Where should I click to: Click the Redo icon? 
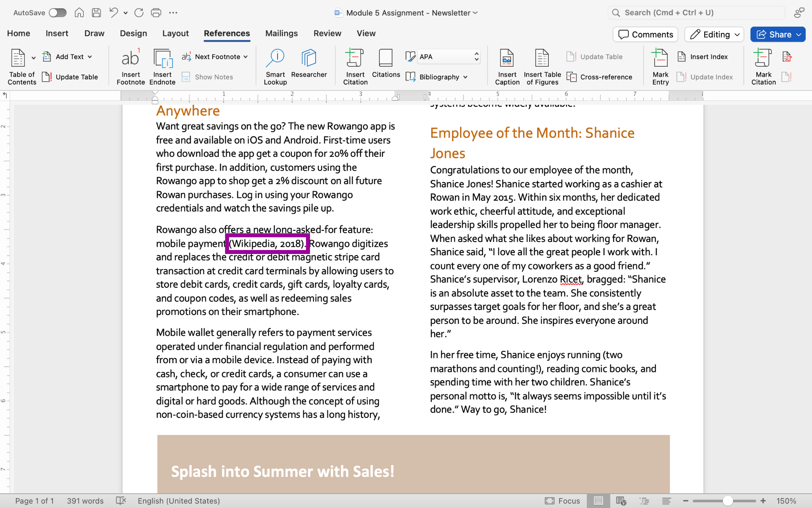139,13
